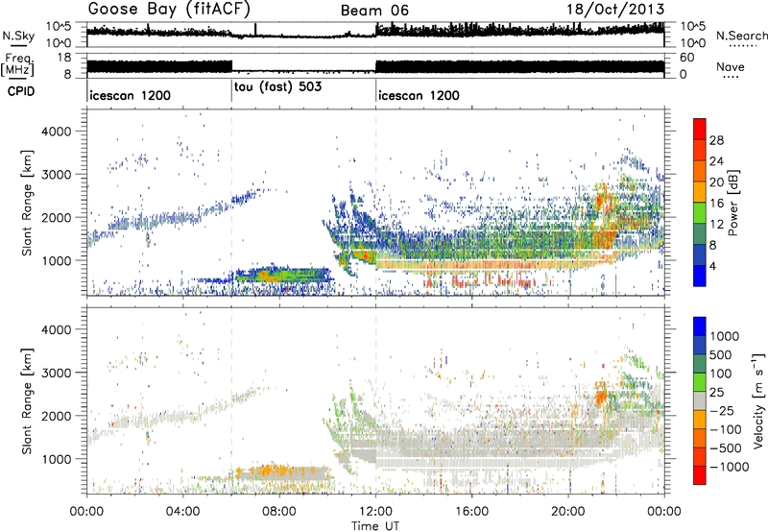Click the power colorbar red segment at top
The width and height of the screenshot is (768, 532).
point(700,130)
